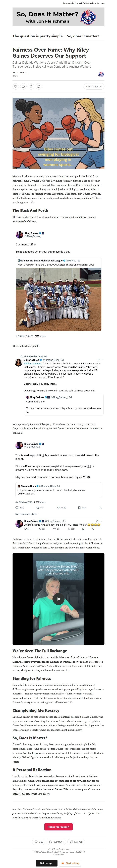Click the Does It Matter author avatar badge
The height and width of the screenshot is (868, 117).
coord(101,74)
